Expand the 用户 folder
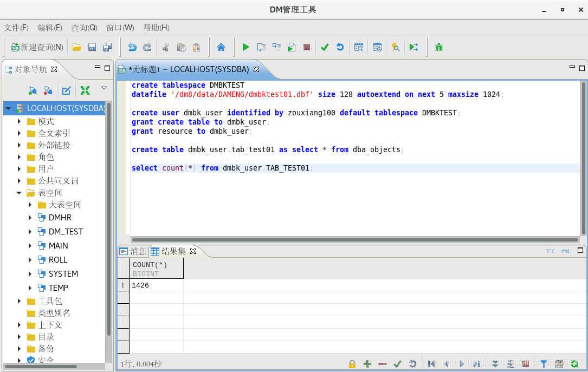The width and height of the screenshot is (588, 372). (19, 169)
